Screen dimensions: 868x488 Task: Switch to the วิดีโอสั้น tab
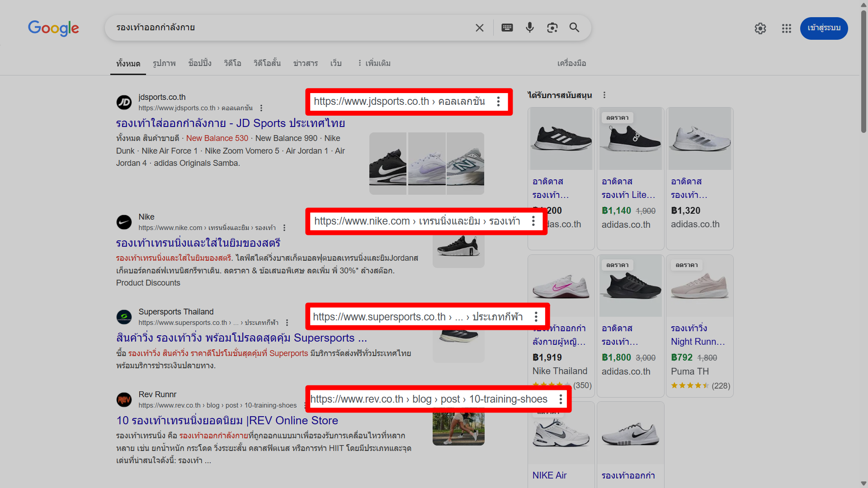pos(267,63)
